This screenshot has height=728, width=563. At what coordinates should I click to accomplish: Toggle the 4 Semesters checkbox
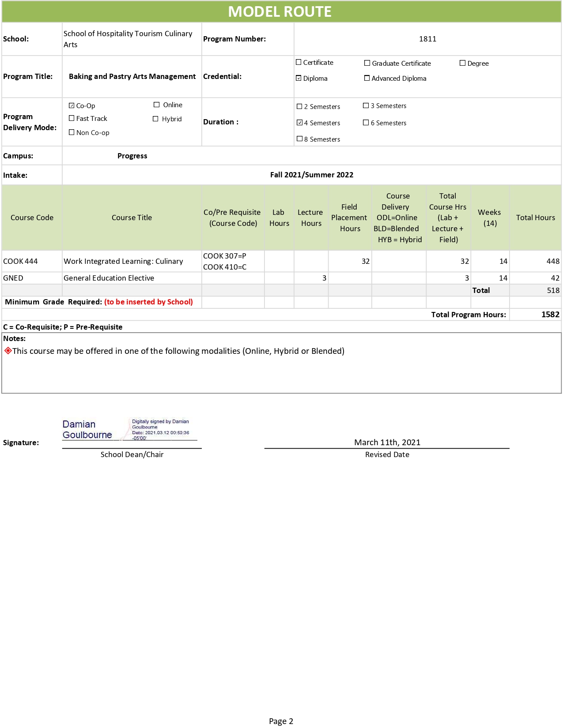pyautogui.click(x=299, y=123)
